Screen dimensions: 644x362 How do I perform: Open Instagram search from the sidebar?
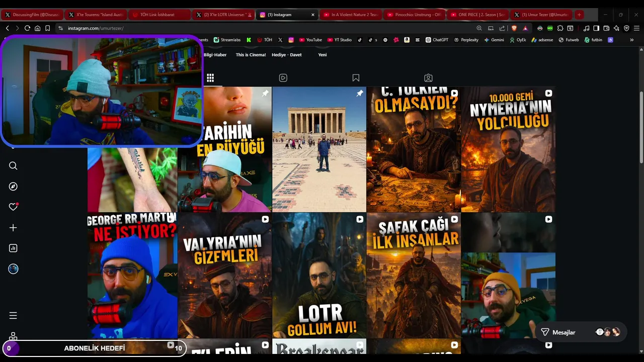tap(13, 166)
